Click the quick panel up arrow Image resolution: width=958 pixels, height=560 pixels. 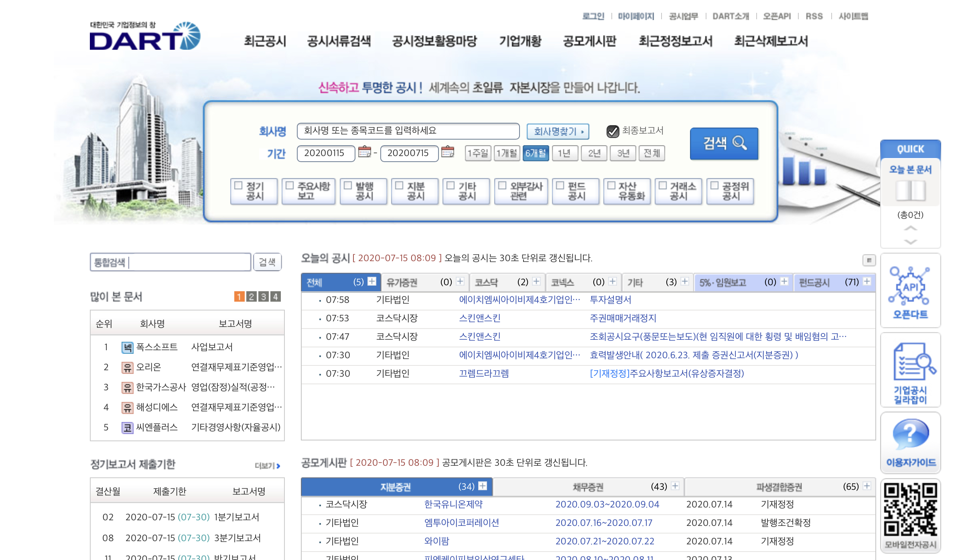coord(910,228)
